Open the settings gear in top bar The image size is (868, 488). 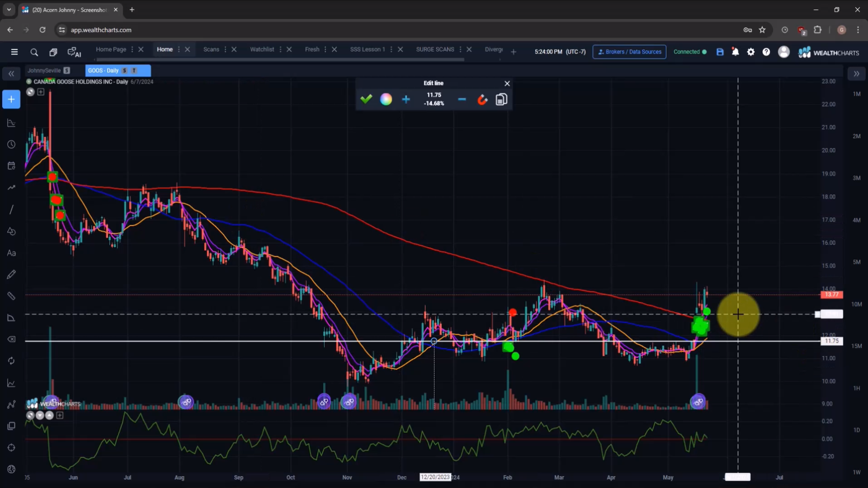[x=751, y=52]
